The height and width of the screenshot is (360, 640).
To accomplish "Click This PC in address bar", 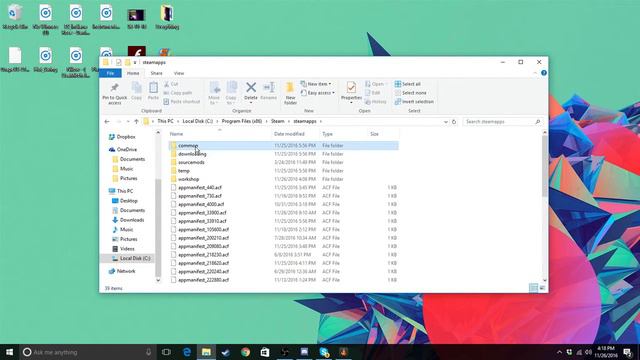I will (165, 121).
